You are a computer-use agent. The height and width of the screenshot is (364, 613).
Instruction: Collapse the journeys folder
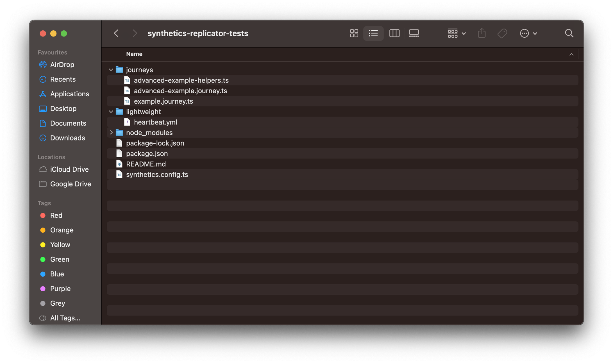[110, 69]
